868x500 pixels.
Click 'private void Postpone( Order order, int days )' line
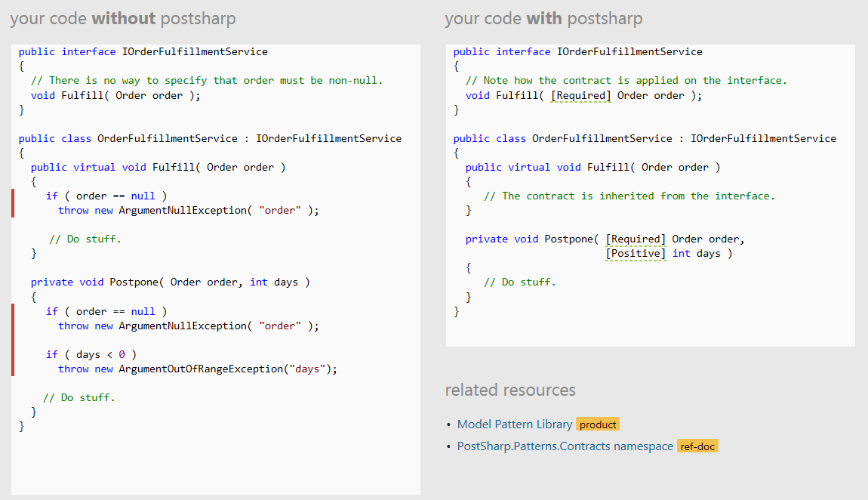click(171, 282)
